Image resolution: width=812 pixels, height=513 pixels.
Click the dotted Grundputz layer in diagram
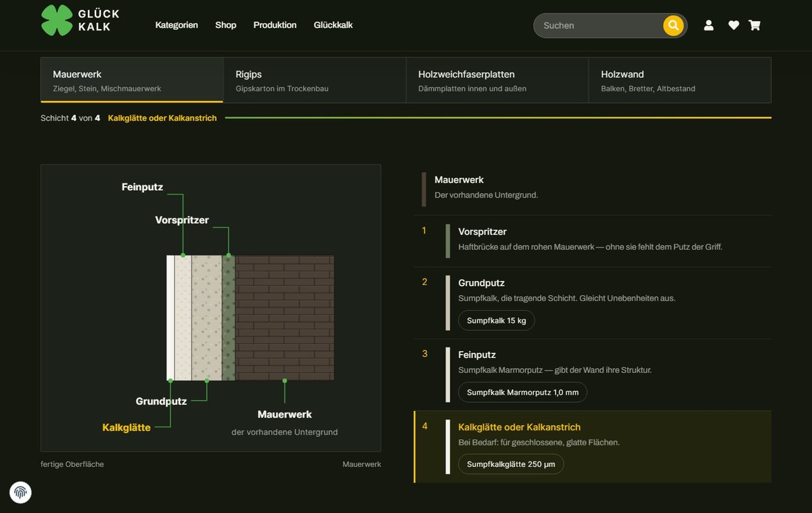tap(207, 318)
